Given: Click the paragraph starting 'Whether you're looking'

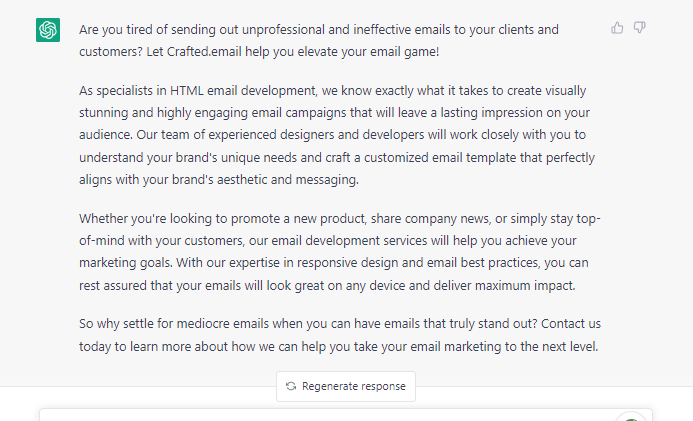Looking at the screenshot, I should click(339, 252).
